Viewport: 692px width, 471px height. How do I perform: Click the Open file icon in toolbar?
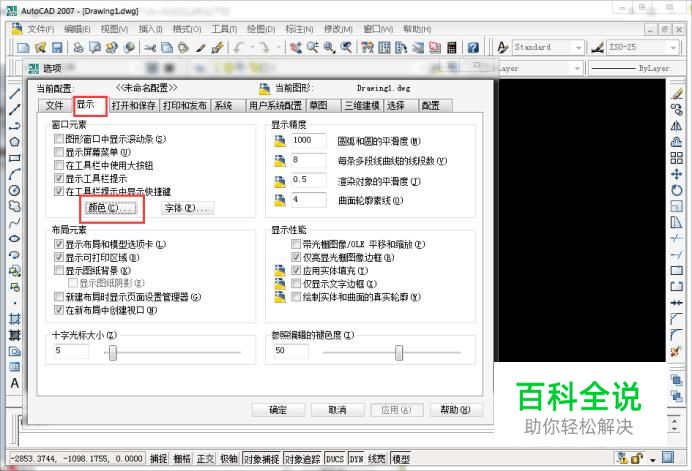tap(40, 47)
